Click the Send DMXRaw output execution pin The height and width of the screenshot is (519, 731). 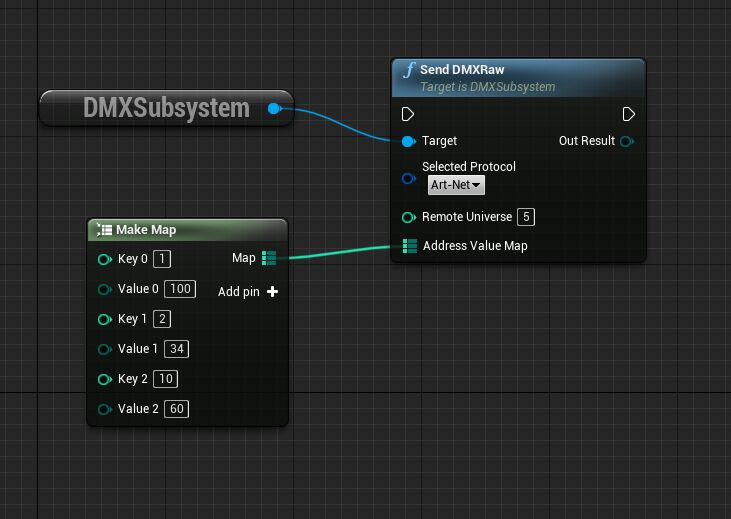click(628, 114)
